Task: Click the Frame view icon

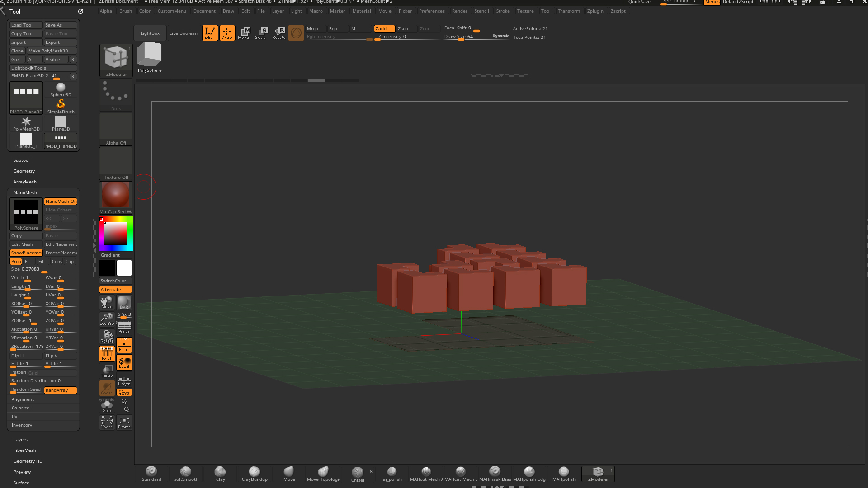Action: tap(124, 422)
